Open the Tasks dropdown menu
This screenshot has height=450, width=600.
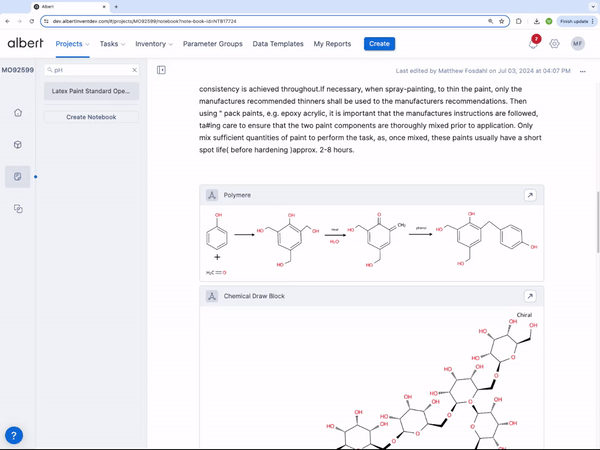pyautogui.click(x=112, y=44)
